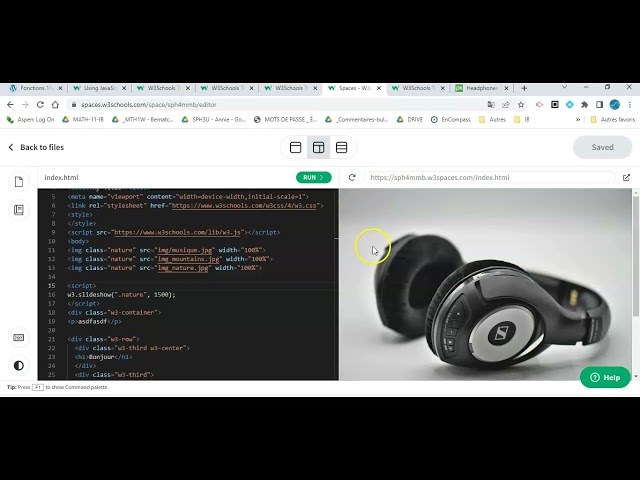Close the Headphones tab
640x480 pixels.
click(x=506, y=88)
